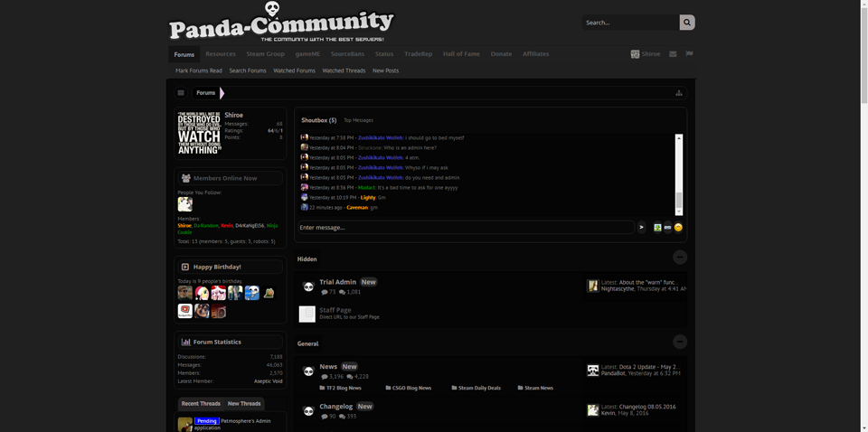Click the Trial Admin panda forum icon
The image size is (868, 432).
click(x=308, y=286)
